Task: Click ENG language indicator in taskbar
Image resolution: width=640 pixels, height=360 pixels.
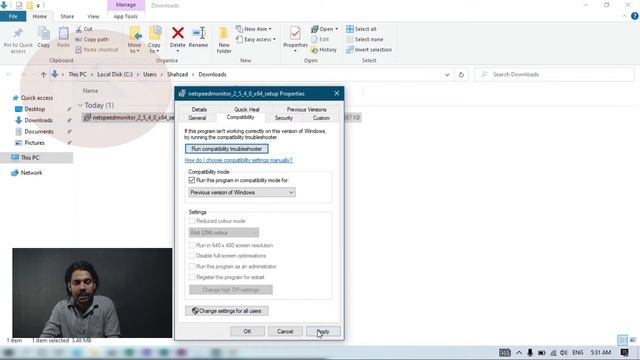Action: pos(578,352)
